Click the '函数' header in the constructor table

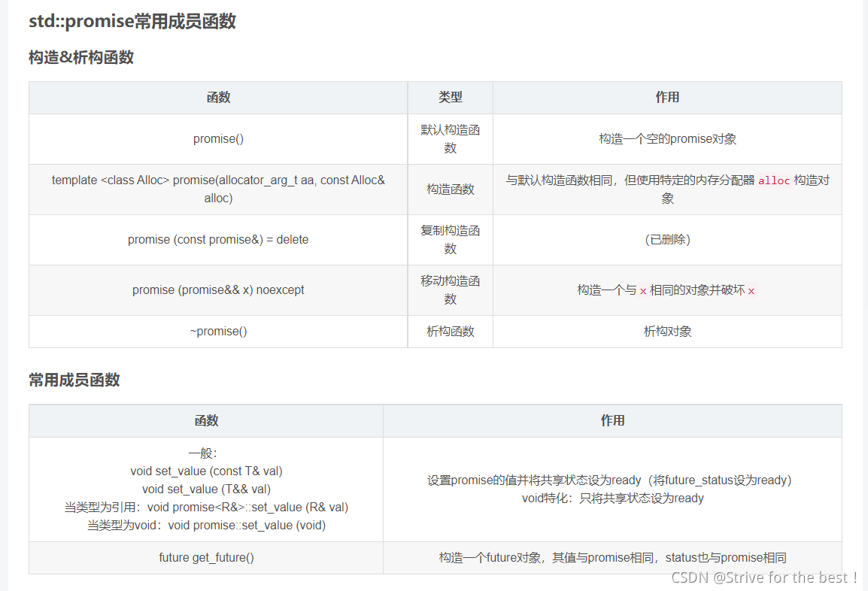[x=218, y=98]
